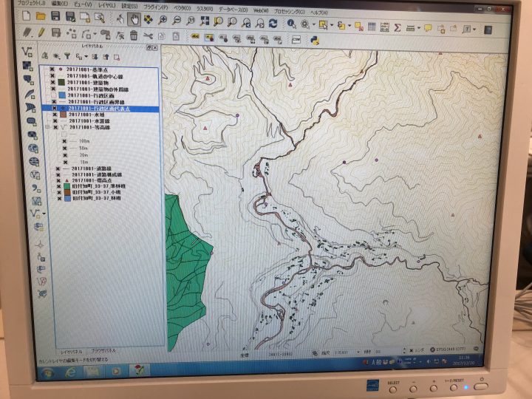Toggle visibility of 20171001-標高点 layer
The height and width of the screenshot is (399, 532).
58,180
